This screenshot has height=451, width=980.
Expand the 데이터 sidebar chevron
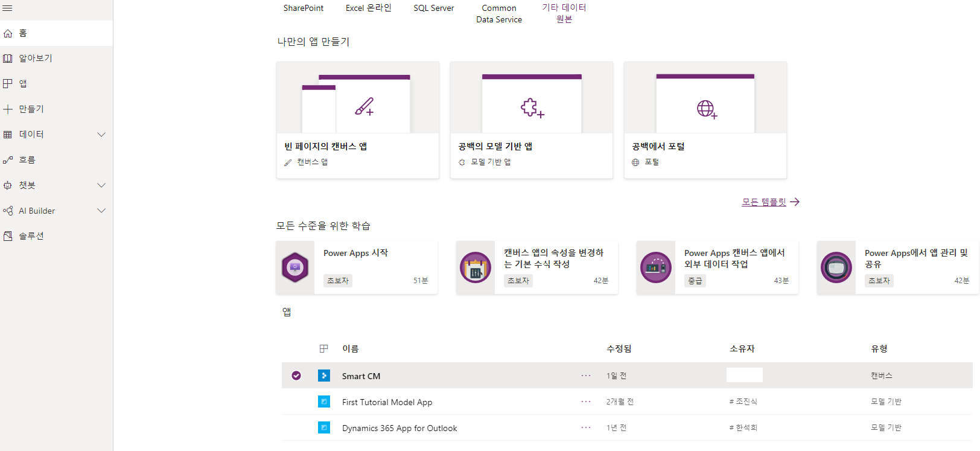(101, 135)
